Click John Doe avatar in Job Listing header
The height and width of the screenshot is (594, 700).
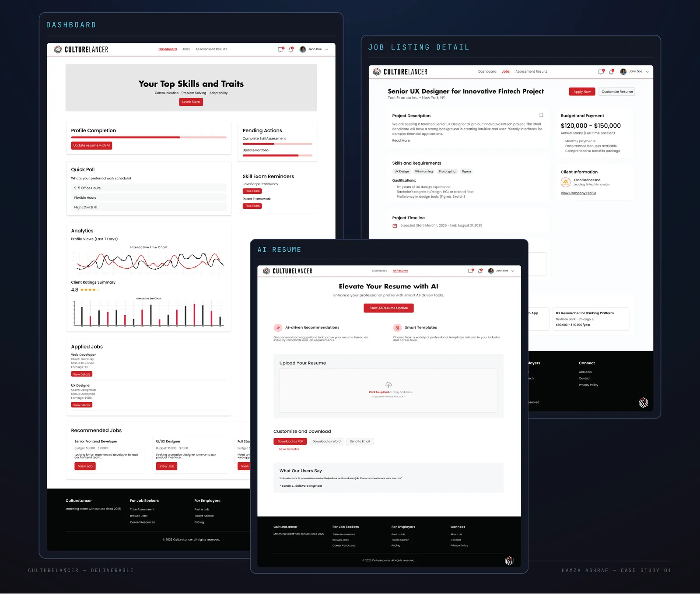[x=623, y=71]
